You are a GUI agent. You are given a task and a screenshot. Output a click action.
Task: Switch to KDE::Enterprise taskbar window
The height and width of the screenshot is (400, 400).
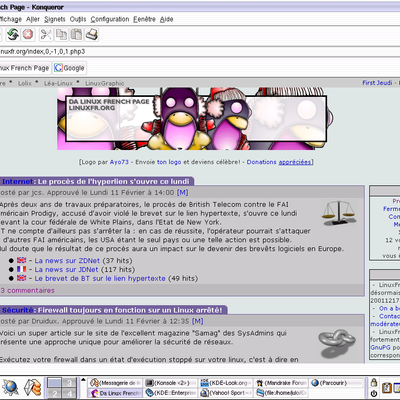[x=171, y=393]
